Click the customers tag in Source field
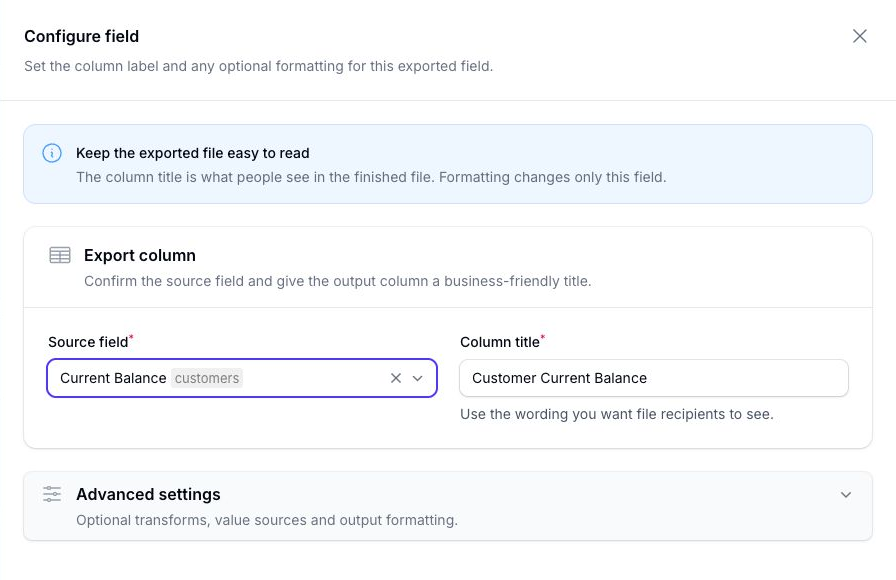The image size is (896, 580). pyautogui.click(x=207, y=378)
